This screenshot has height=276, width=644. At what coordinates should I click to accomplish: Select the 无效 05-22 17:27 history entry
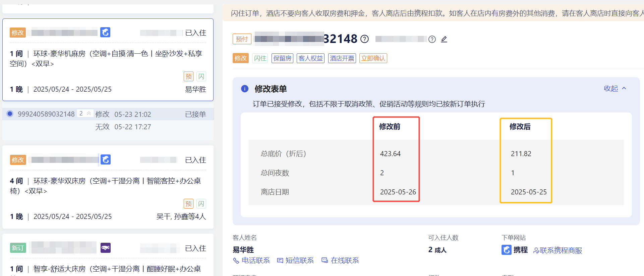click(123, 127)
